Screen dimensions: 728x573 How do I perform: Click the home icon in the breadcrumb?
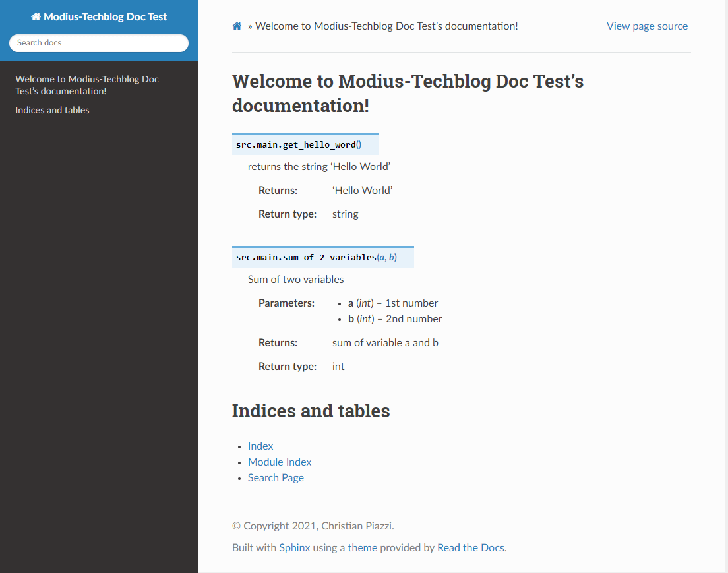pos(237,26)
